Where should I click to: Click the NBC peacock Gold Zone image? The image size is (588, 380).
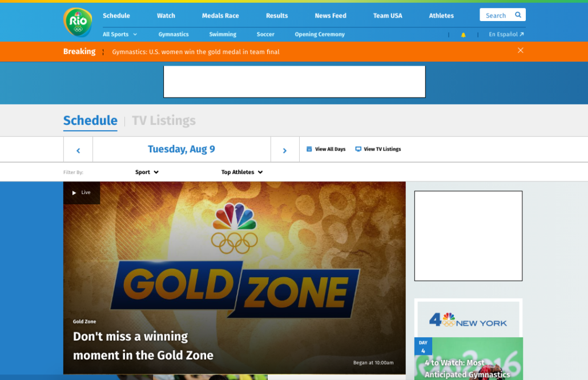point(235,277)
